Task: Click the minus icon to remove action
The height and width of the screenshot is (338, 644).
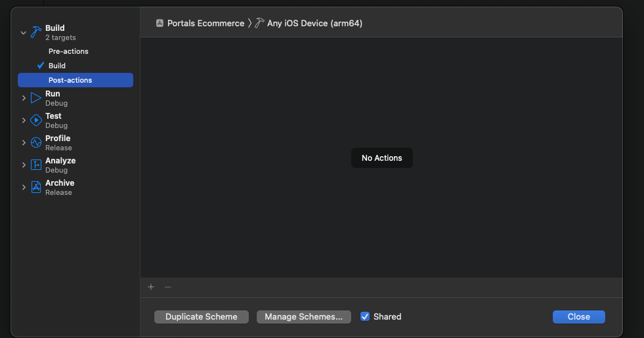Action: point(167,287)
